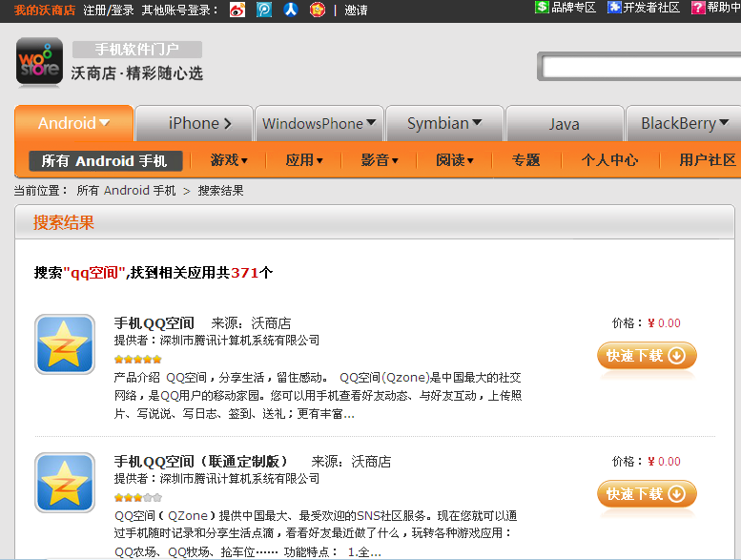741x560 pixels.
Task: Open first 手机QQ空间 title link
Action: tap(154, 323)
